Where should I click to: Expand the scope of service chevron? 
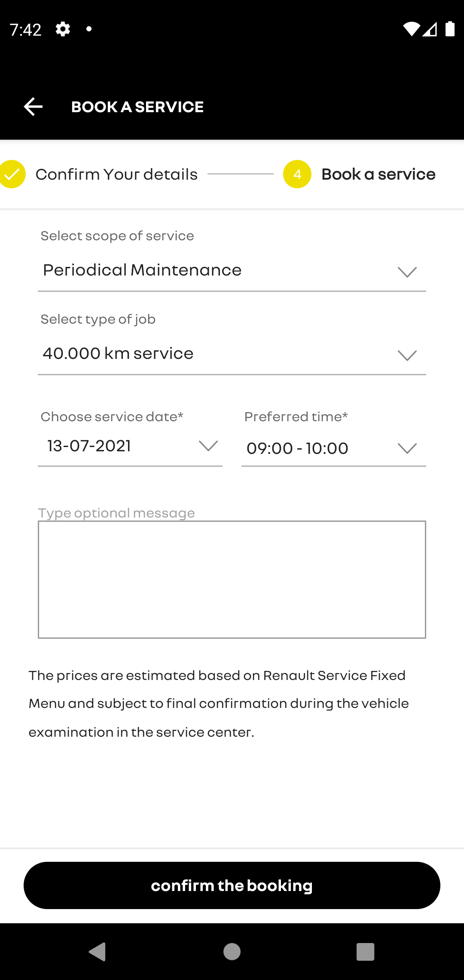click(x=407, y=272)
